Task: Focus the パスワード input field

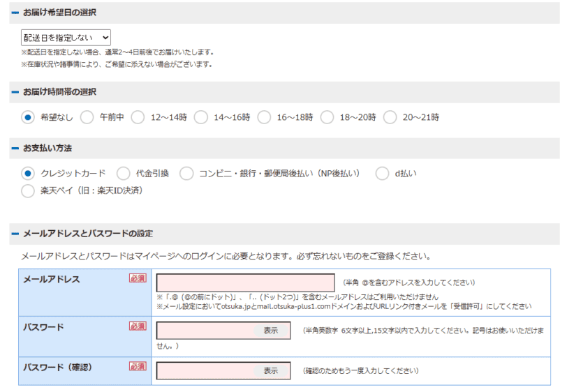Action: coord(223,330)
